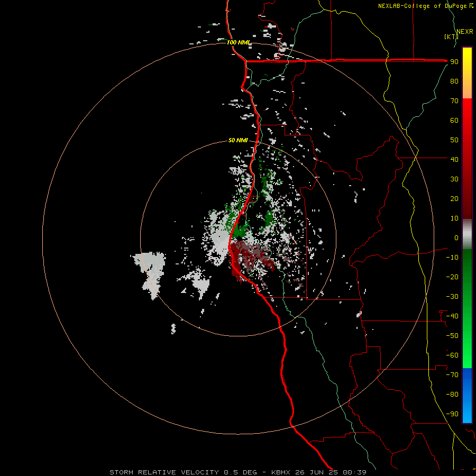Select the 20 value on velocity scale
476x476 pixels.
(454, 199)
